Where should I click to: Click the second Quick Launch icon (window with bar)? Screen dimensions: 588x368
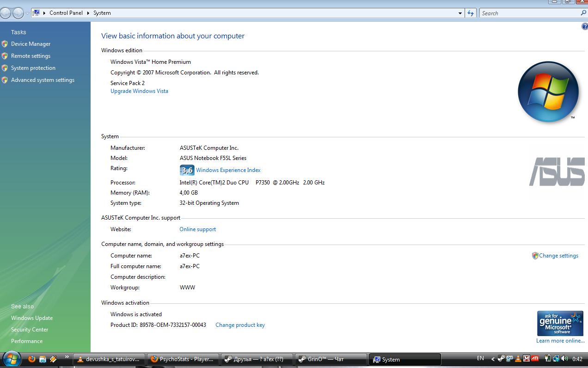[43, 359]
